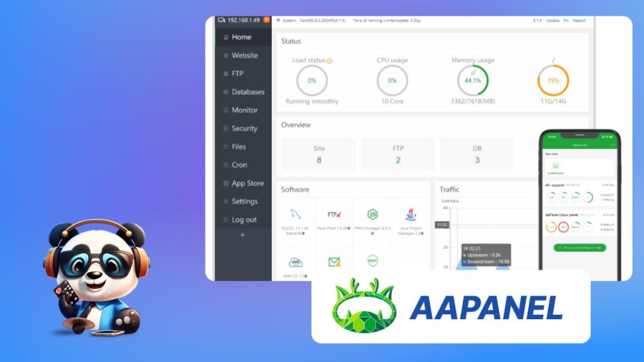Click the 'System: CentOS' info text

point(314,21)
